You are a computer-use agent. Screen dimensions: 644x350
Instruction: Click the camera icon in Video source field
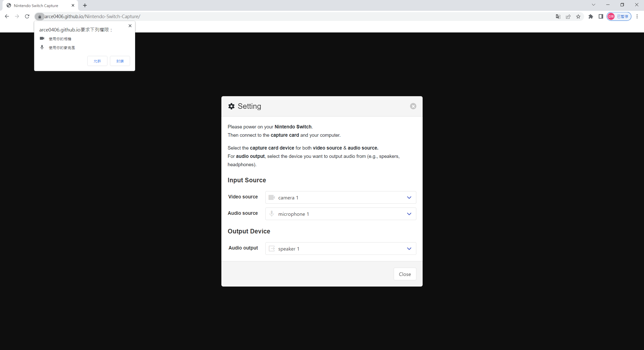272,197
